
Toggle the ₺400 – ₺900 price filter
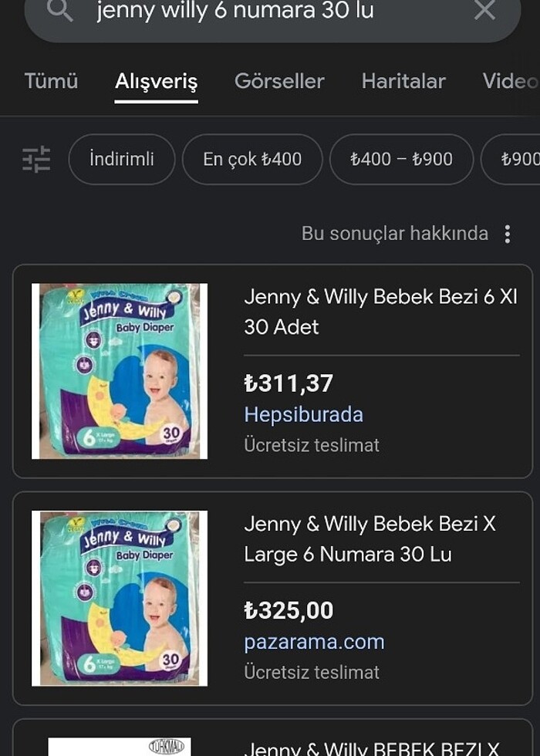401,159
